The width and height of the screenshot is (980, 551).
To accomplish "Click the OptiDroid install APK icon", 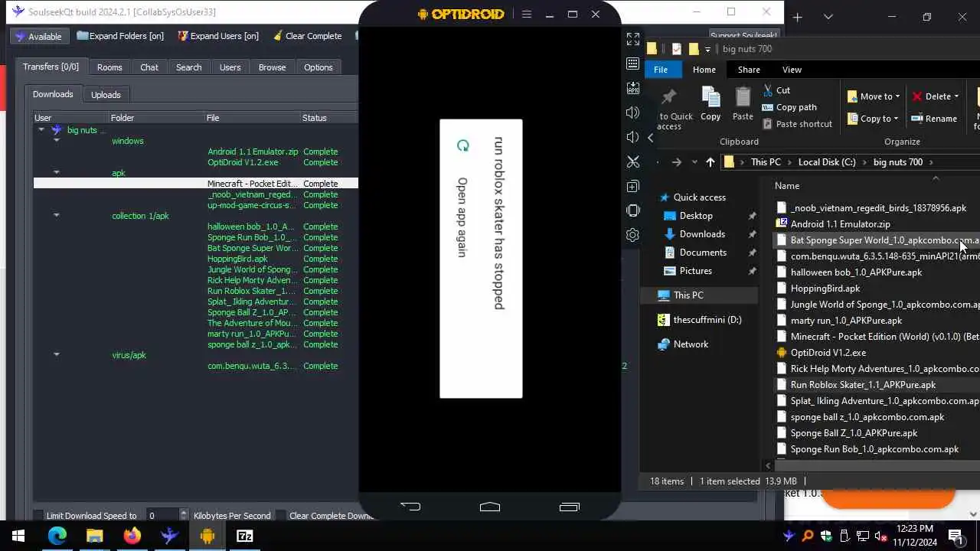I will point(633,88).
